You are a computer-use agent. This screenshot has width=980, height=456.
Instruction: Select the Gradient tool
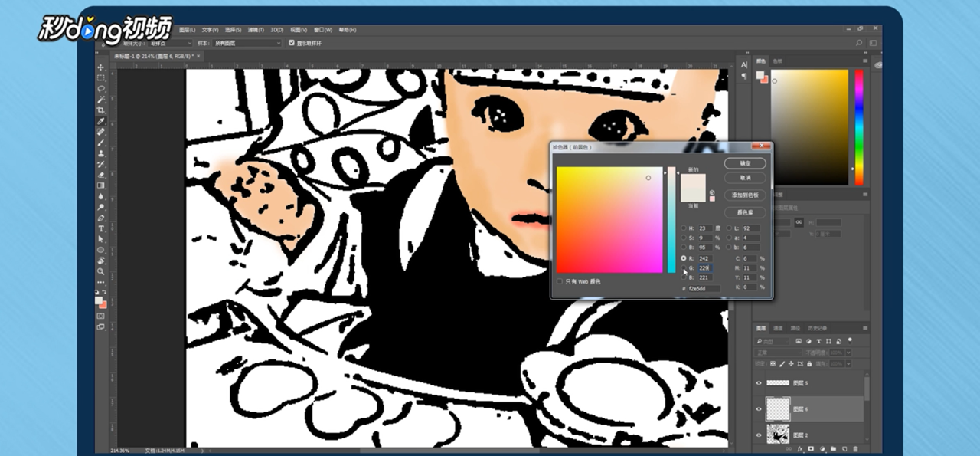click(100, 185)
